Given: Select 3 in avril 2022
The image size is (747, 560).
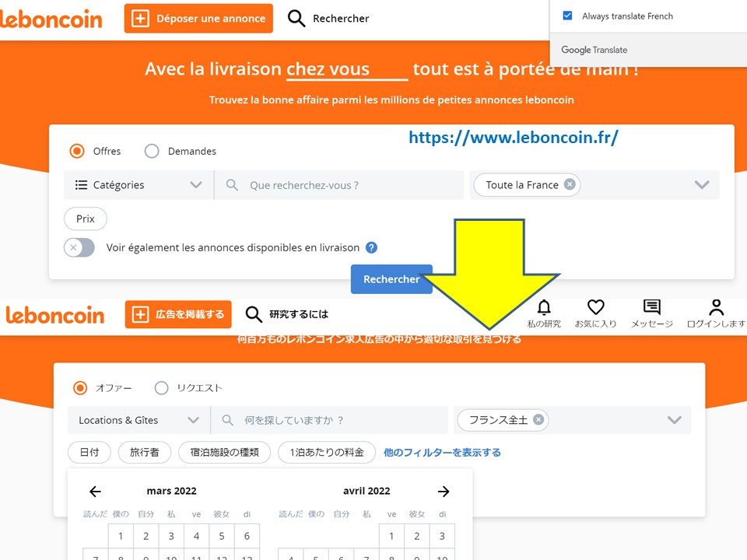Looking at the screenshot, I should [x=442, y=536].
